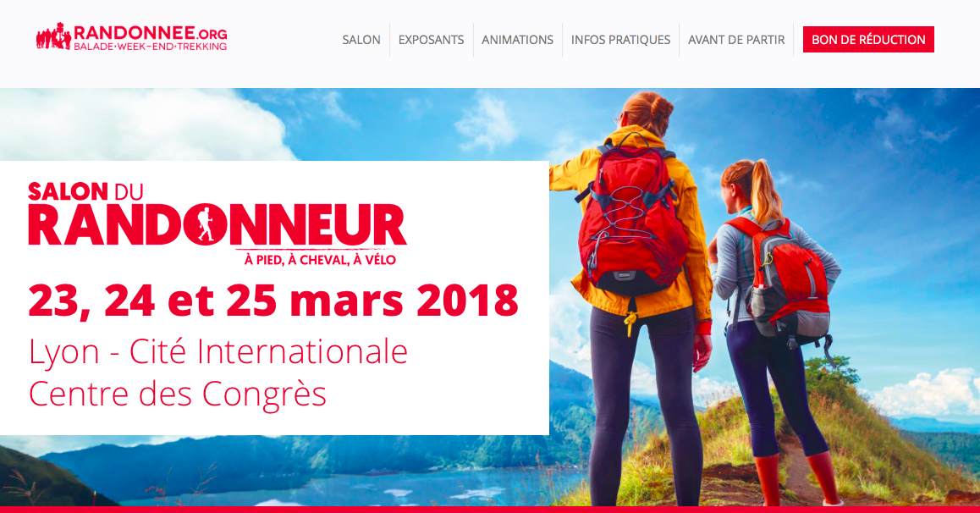Click the RANDONNEE.ORG site logo text
Image resolution: width=980 pixels, height=513 pixels.
click(x=150, y=32)
